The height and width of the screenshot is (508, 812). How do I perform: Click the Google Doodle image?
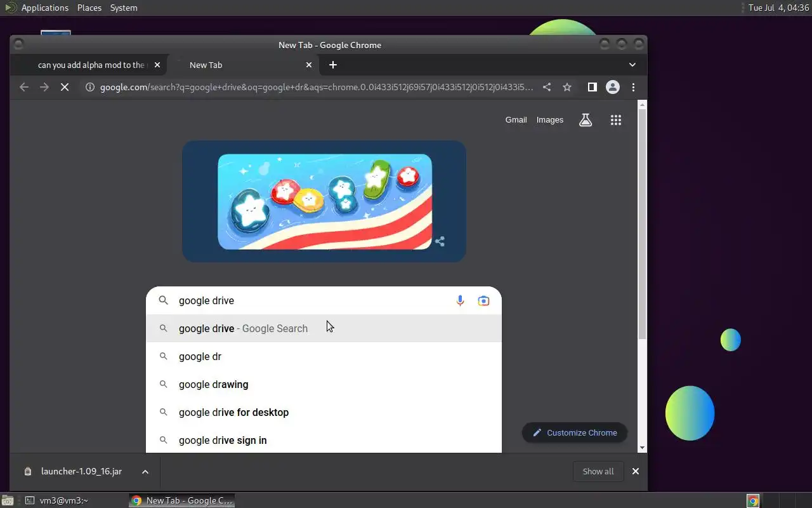(325, 201)
